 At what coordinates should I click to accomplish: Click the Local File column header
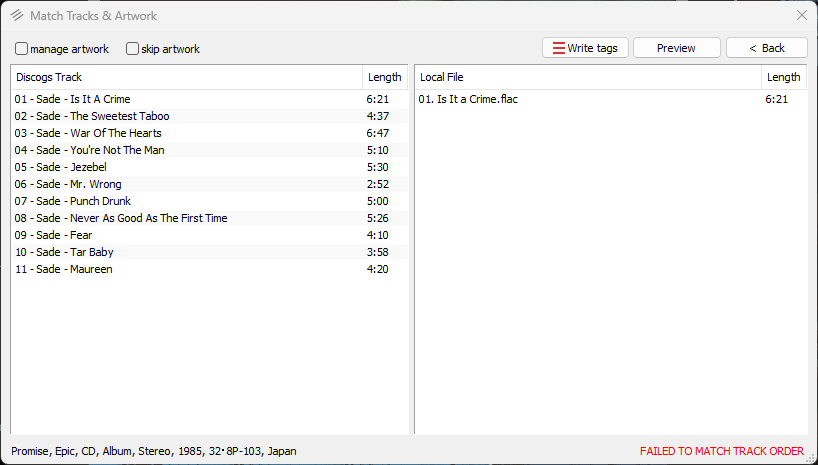click(x=588, y=77)
